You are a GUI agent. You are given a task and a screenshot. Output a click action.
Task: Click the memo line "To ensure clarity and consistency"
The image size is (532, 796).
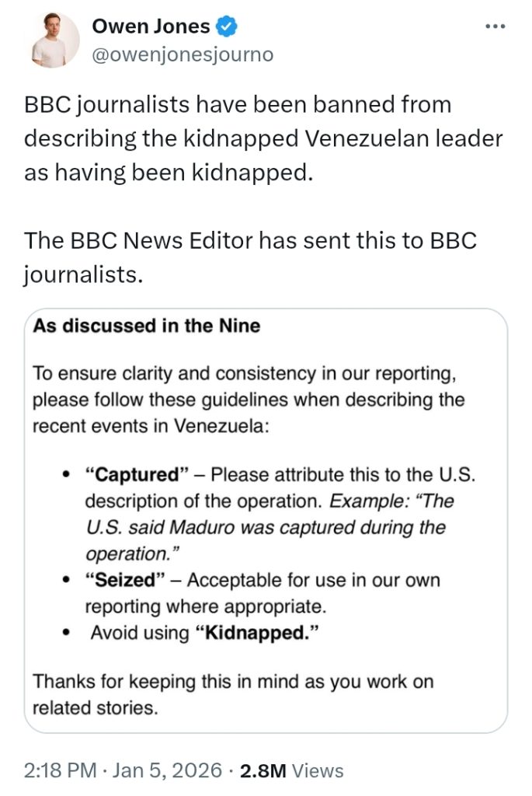(x=241, y=374)
